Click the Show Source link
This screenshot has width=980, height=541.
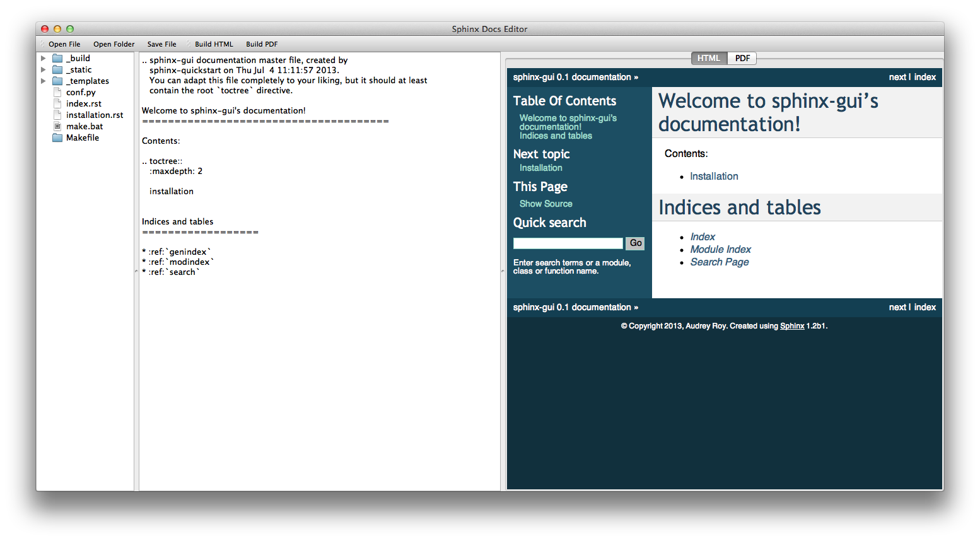[545, 204]
